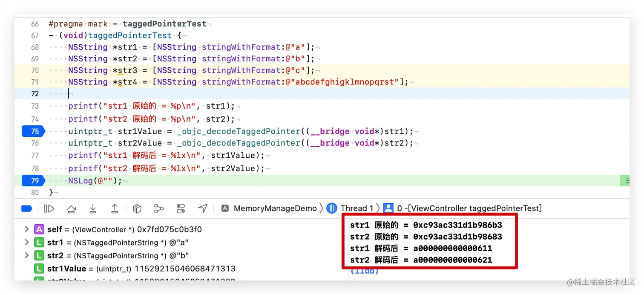Click the lldb console prompt
Image resolution: width=644 pixels, height=295 pixels.
click(x=364, y=271)
